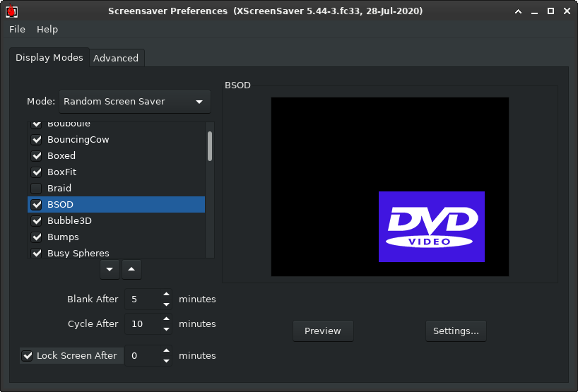
Task: Move to next screensaver with down arrow button
Action: 110,269
